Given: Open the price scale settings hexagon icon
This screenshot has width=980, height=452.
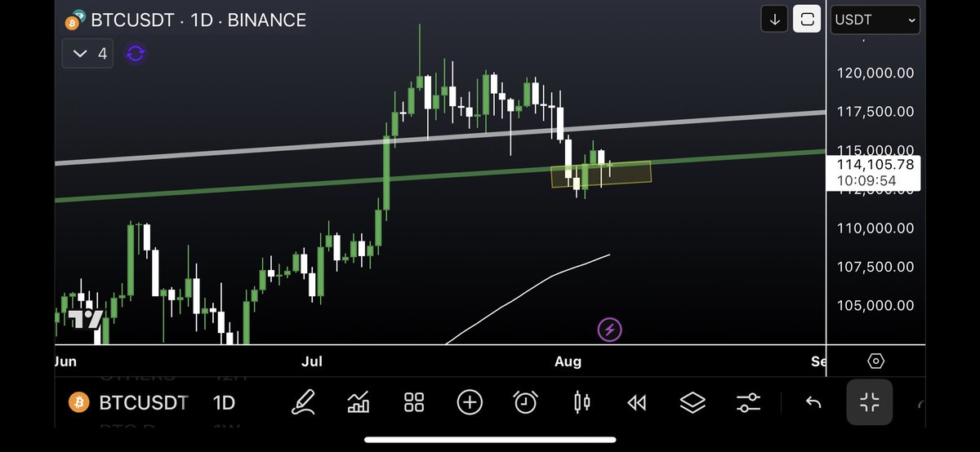Looking at the screenshot, I should click(x=876, y=361).
